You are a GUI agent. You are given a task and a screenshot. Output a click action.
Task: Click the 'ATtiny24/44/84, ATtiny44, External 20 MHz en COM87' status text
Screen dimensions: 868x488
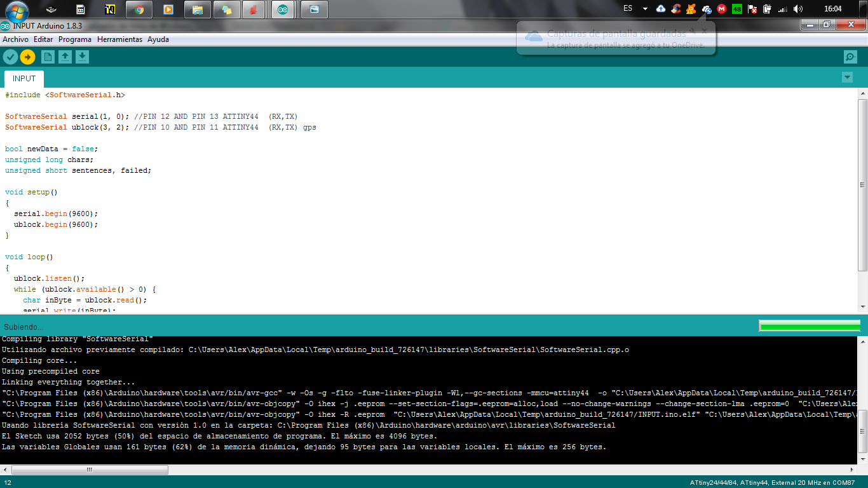(773, 483)
